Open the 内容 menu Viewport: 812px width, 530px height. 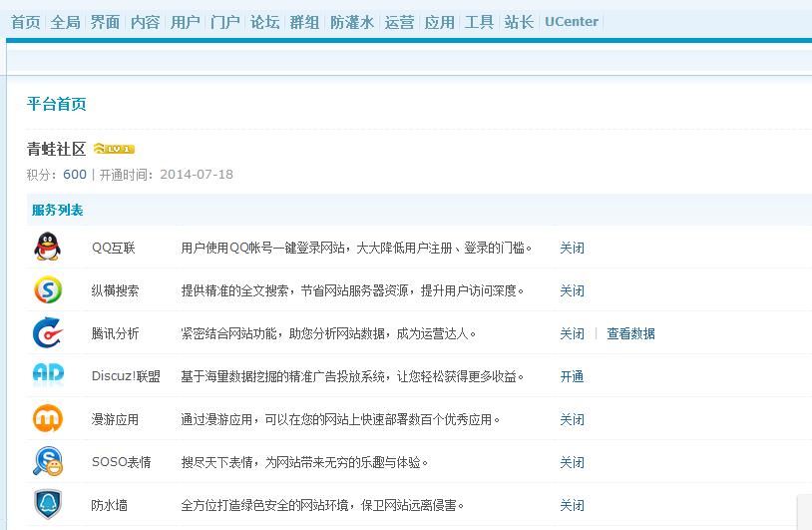coord(145,22)
